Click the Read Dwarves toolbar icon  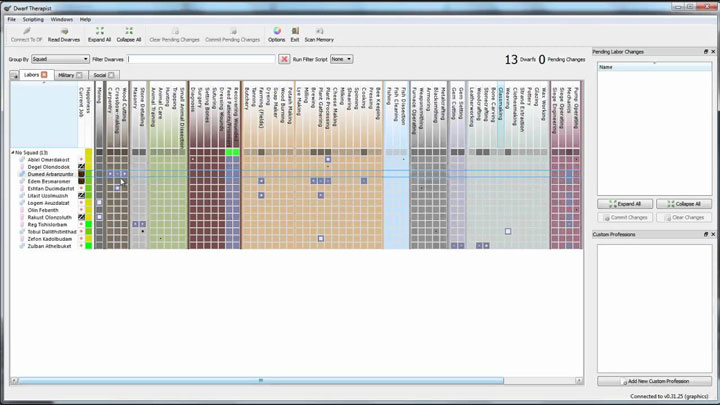(x=64, y=31)
